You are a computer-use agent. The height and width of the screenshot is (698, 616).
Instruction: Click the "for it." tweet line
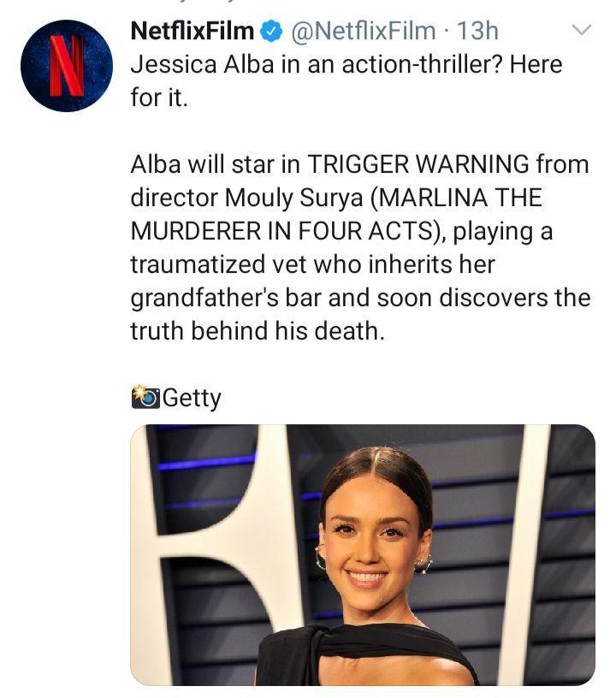click(159, 98)
